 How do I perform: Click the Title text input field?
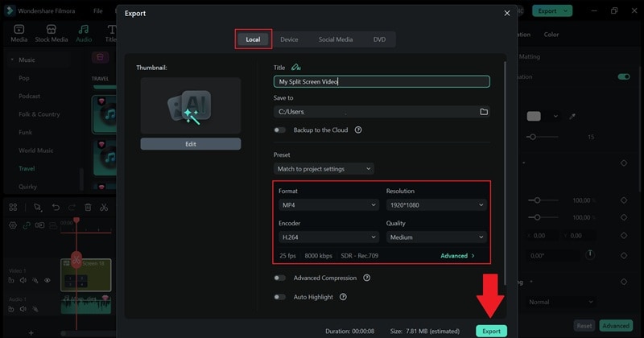382,81
